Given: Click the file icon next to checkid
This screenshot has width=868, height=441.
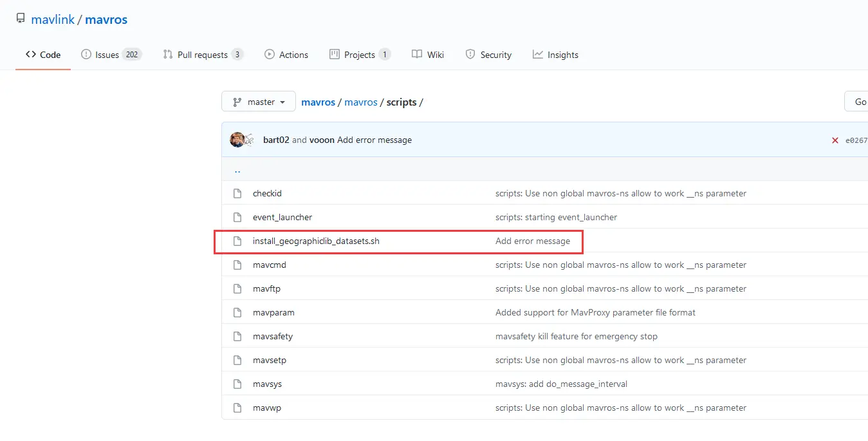Looking at the screenshot, I should click(x=237, y=193).
